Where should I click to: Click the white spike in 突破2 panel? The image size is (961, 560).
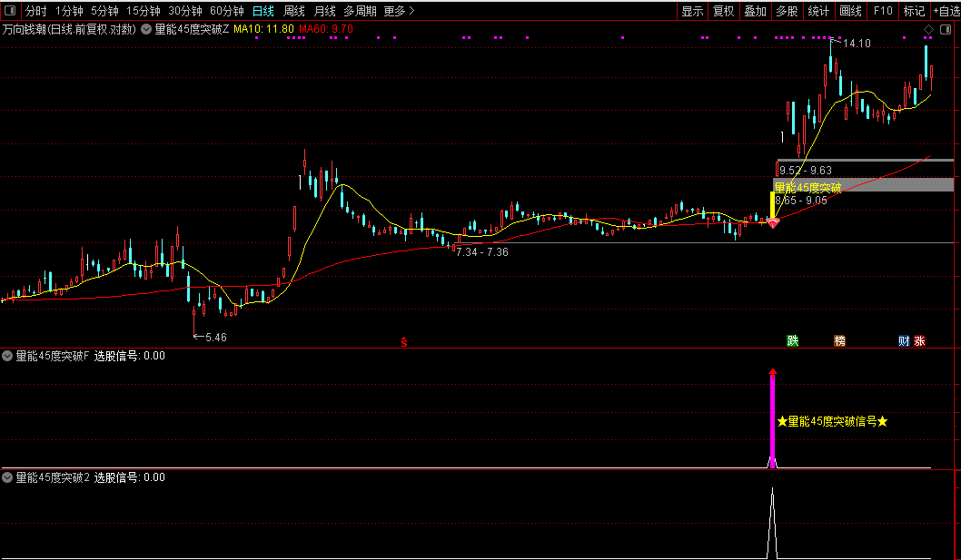[772, 523]
